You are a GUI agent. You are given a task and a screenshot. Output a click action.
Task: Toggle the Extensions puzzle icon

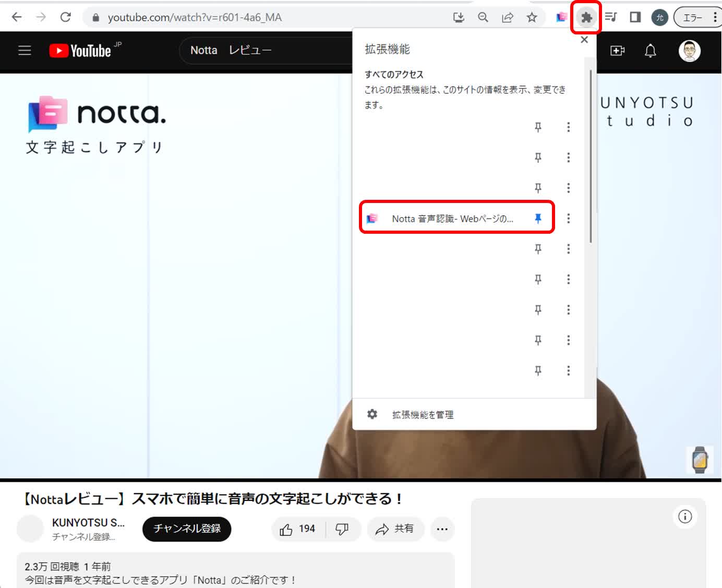pyautogui.click(x=586, y=18)
